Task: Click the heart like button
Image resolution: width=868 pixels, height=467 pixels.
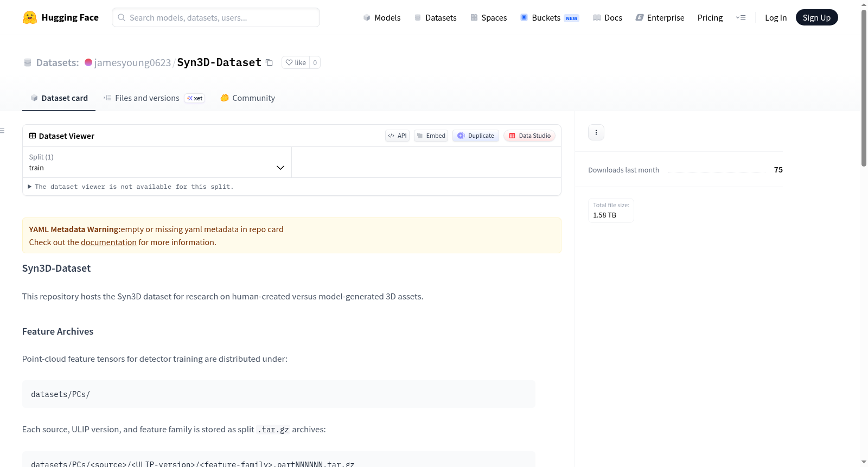Action: click(x=296, y=62)
